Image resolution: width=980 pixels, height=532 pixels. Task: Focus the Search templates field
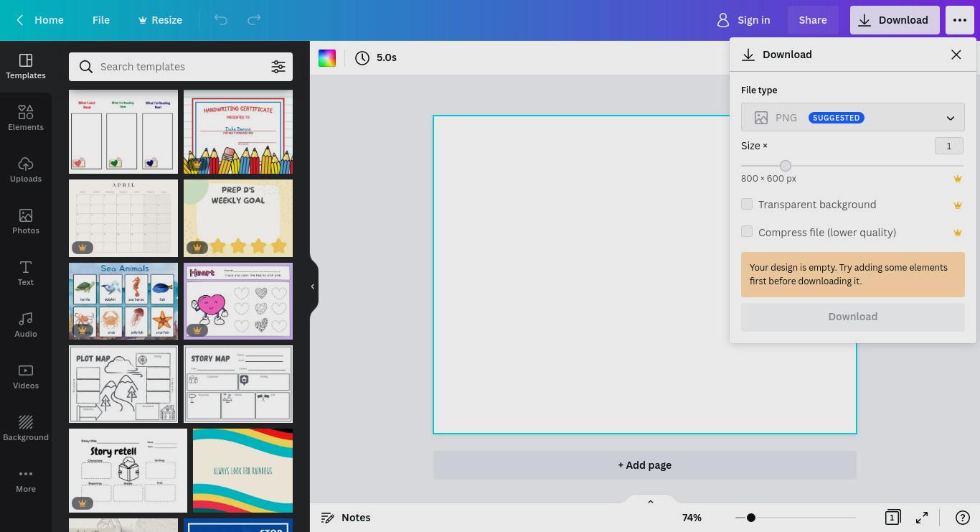coord(181,67)
